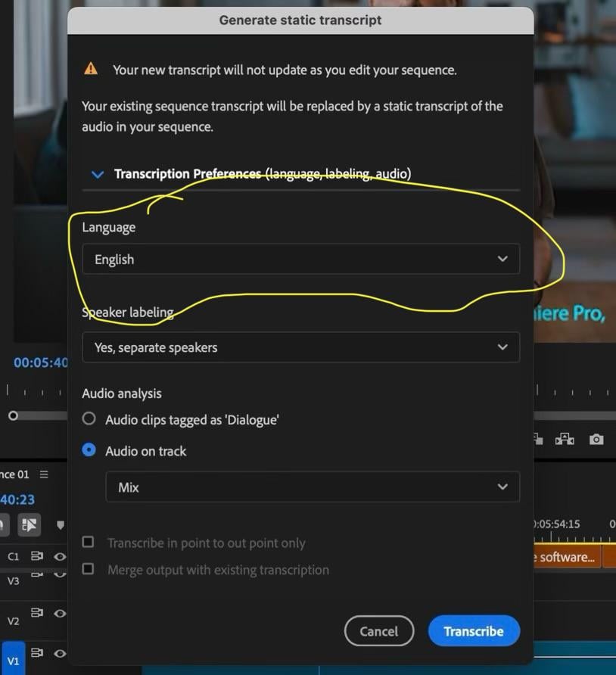Click the Comparison View icon beside the camera
Viewport: 616px width, 675px height.
(x=565, y=439)
